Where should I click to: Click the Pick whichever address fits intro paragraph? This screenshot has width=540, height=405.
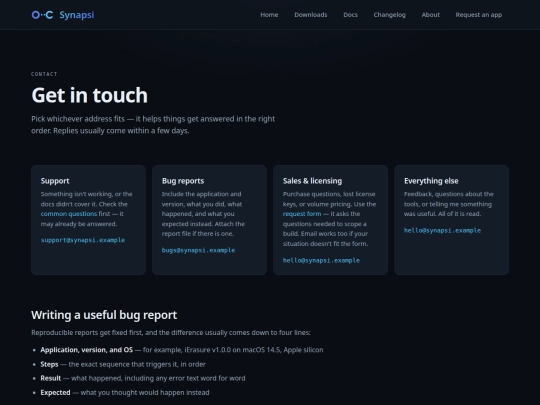(153, 125)
